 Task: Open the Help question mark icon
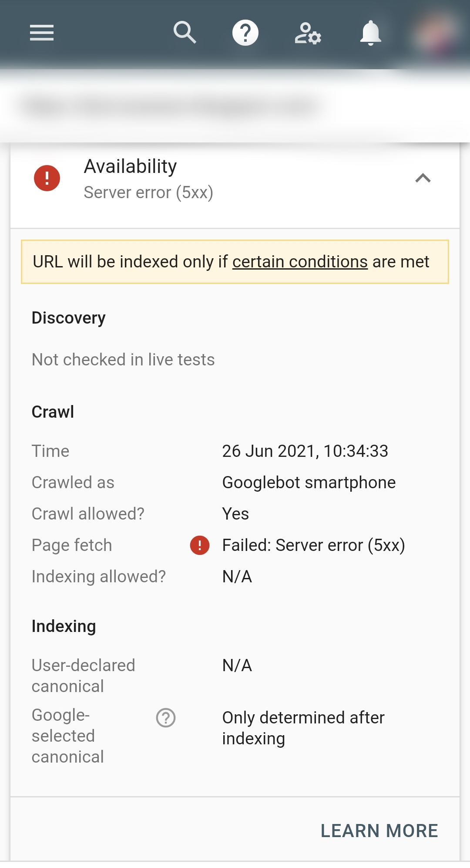(x=245, y=33)
